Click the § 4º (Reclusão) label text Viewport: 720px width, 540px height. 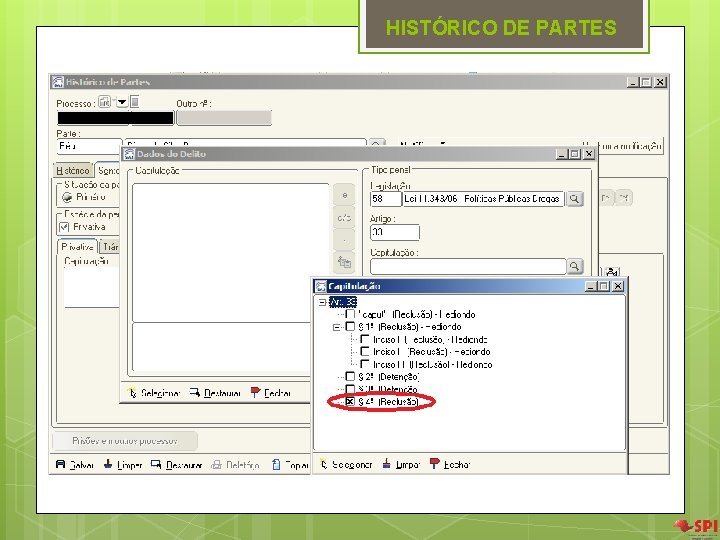[x=388, y=402]
